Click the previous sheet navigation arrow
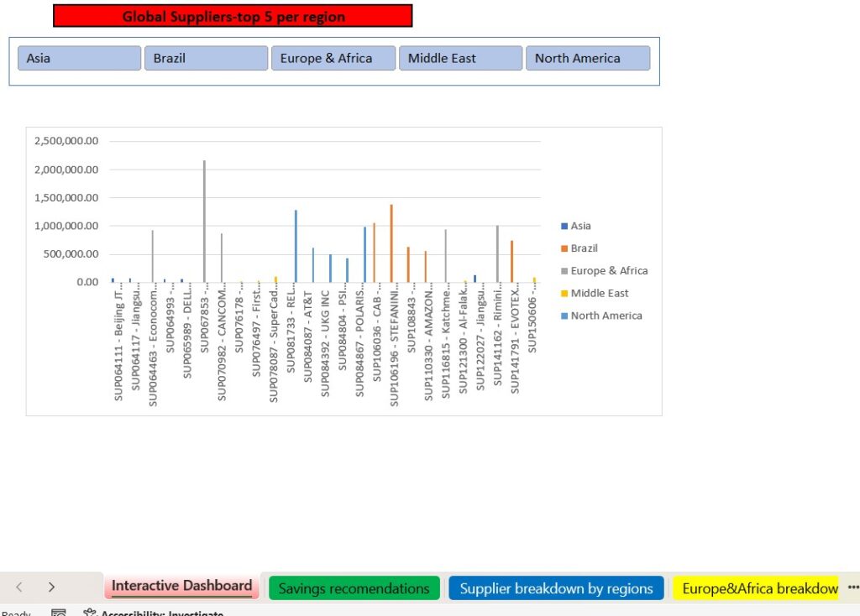 pos(19,587)
